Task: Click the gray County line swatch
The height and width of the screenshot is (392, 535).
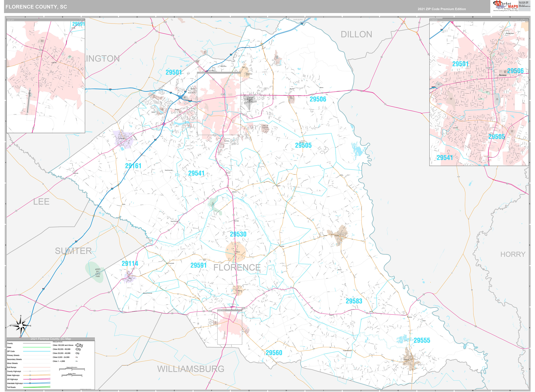Action: (x=37, y=343)
